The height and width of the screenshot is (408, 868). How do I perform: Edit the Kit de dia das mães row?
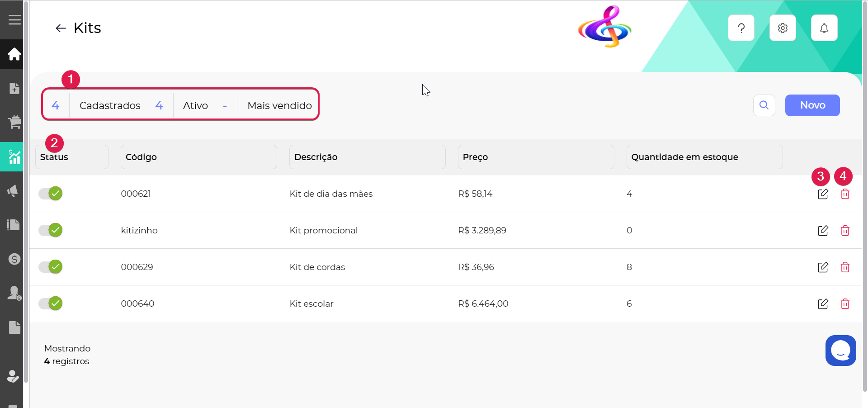(823, 194)
